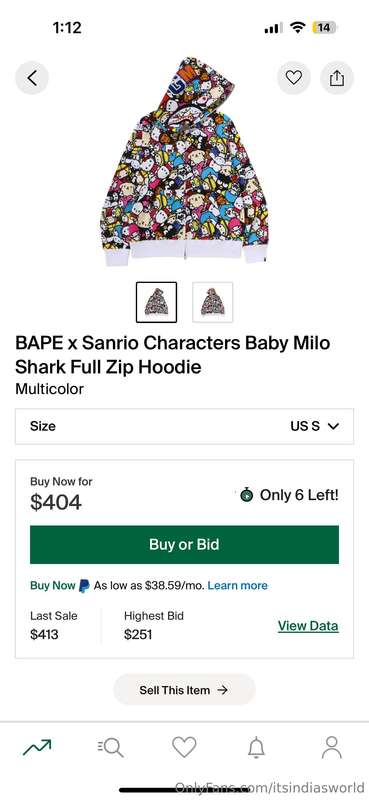Open the favorites heart tab in the bottom bar

184,747
